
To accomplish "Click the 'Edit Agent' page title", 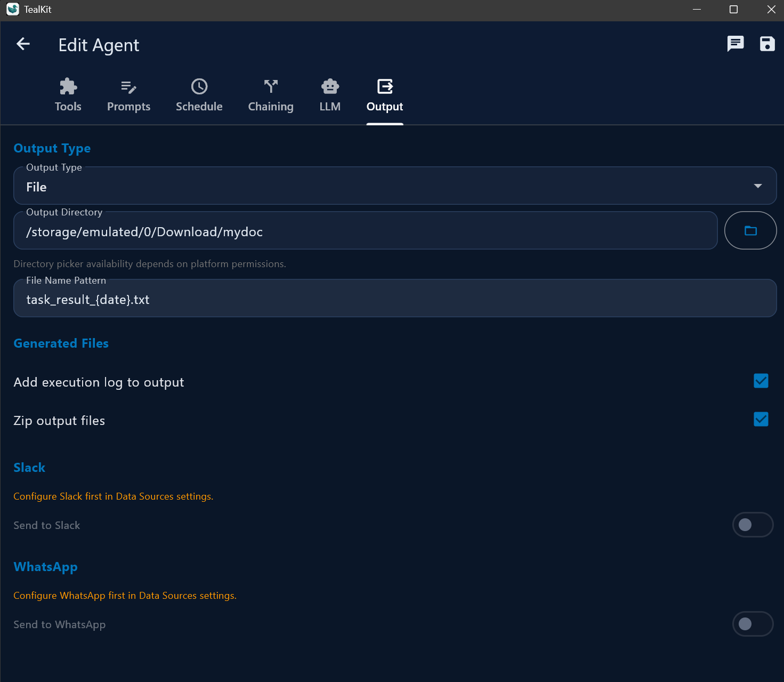I will (x=99, y=45).
